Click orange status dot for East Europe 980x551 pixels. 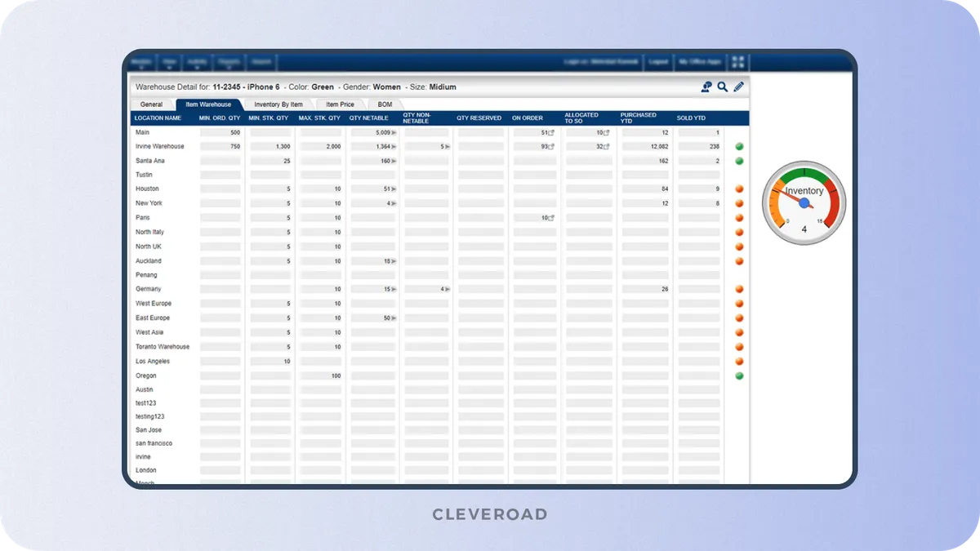[x=739, y=318]
